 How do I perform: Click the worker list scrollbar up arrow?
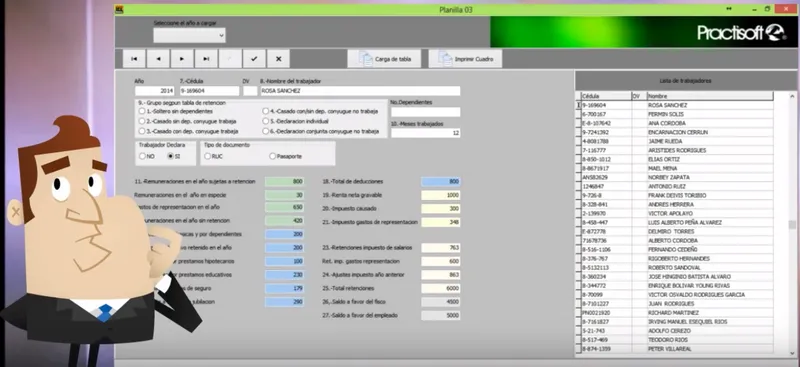(792, 95)
